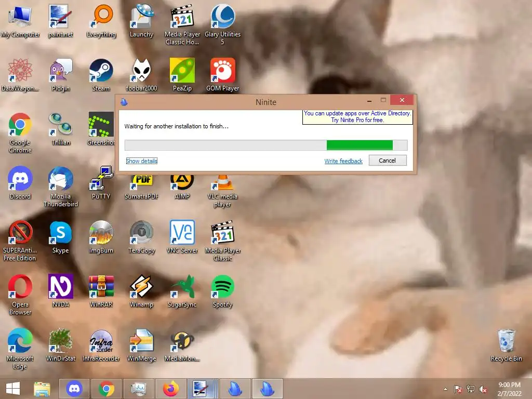Screen dimensions: 532x399
Task: Select the TeraCopy desktop icon
Action: click(x=141, y=237)
